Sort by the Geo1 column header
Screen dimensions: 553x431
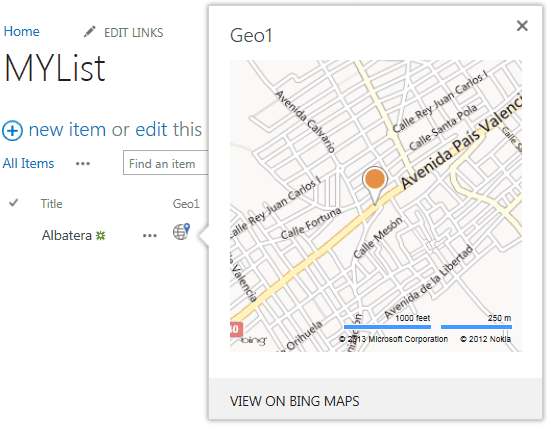click(186, 204)
